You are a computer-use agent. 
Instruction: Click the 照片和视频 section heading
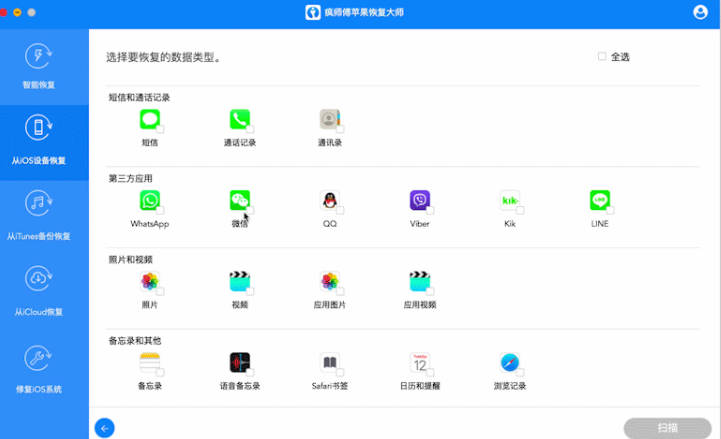pos(131,260)
